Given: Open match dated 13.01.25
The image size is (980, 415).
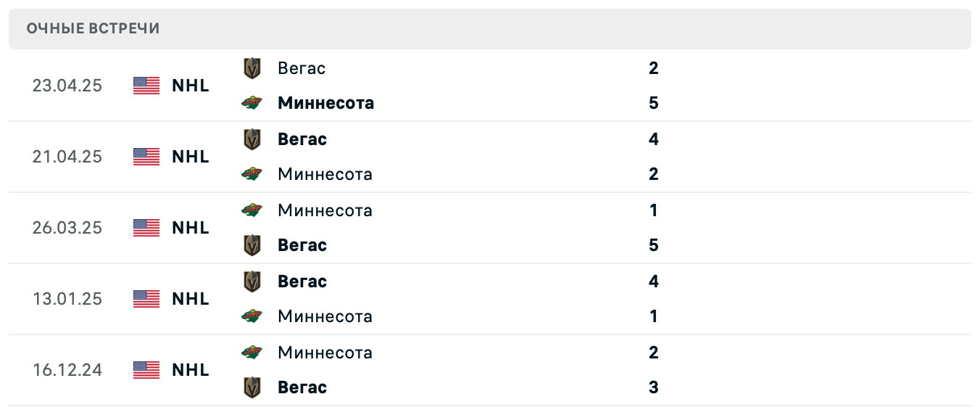Looking at the screenshot, I should point(67,299).
